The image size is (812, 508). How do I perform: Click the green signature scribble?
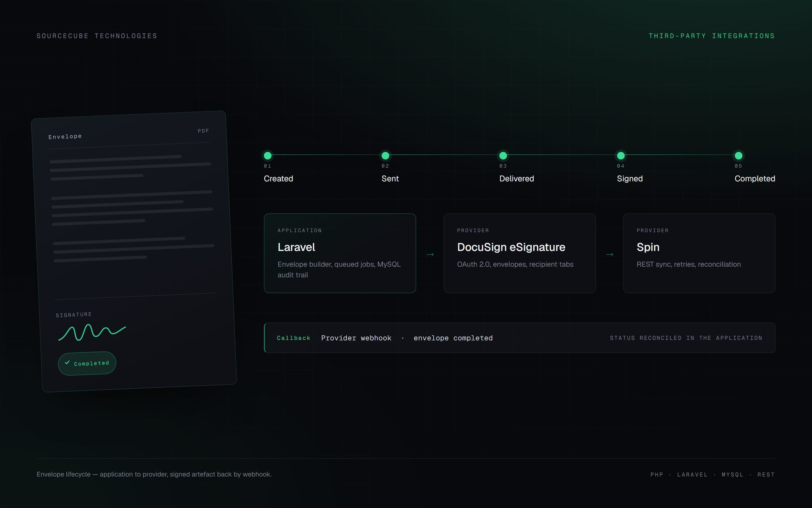click(92, 332)
